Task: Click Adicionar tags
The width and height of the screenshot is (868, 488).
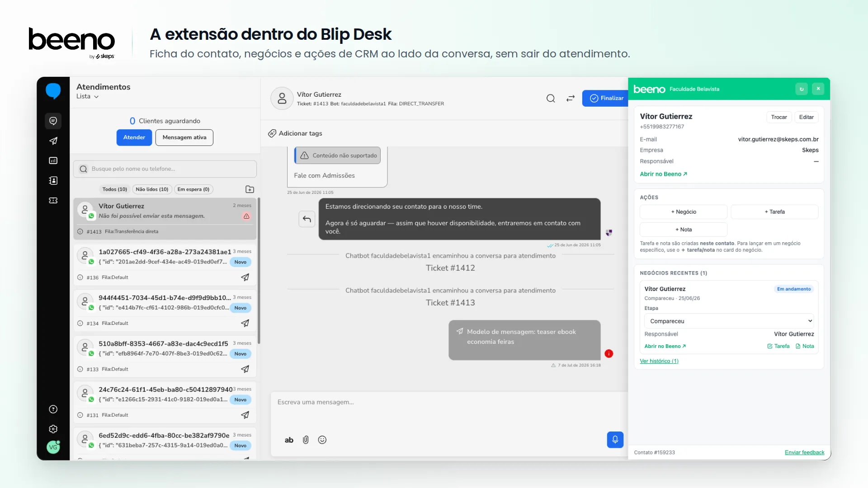Action: (295, 133)
